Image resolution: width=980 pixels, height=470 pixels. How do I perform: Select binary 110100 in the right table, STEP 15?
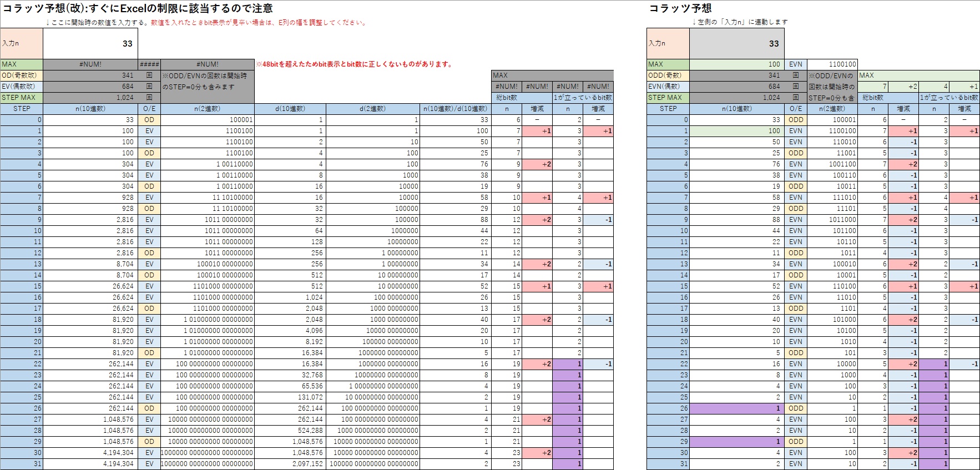tap(832, 286)
